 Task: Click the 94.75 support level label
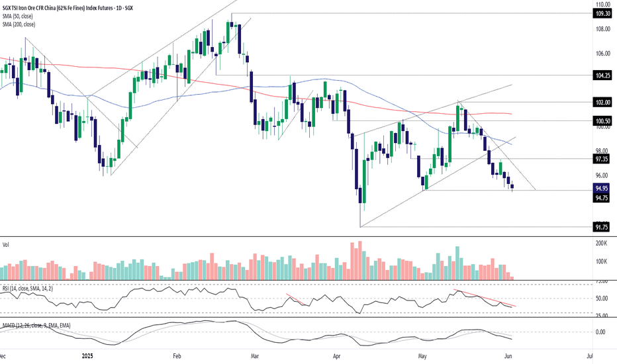(602, 198)
